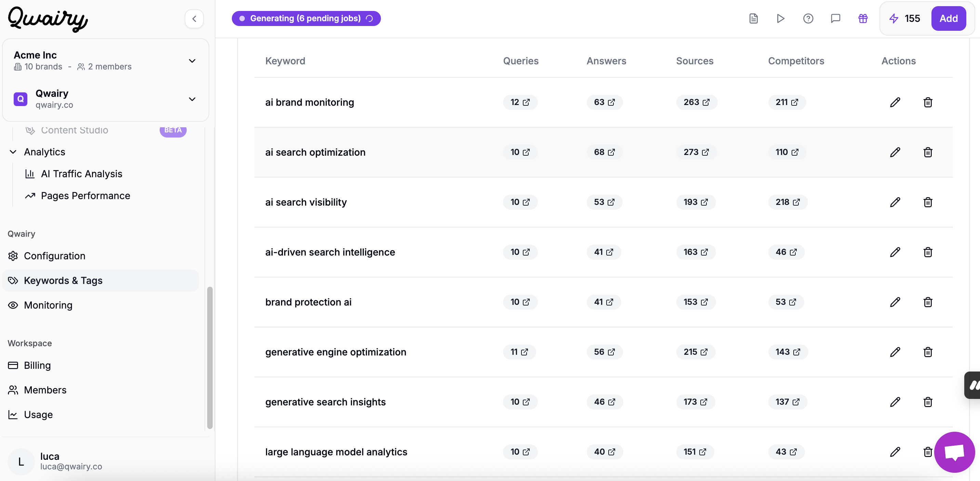Click the feedback chat bubble icon in the header
This screenshot has width=980, height=481.
point(835,18)
